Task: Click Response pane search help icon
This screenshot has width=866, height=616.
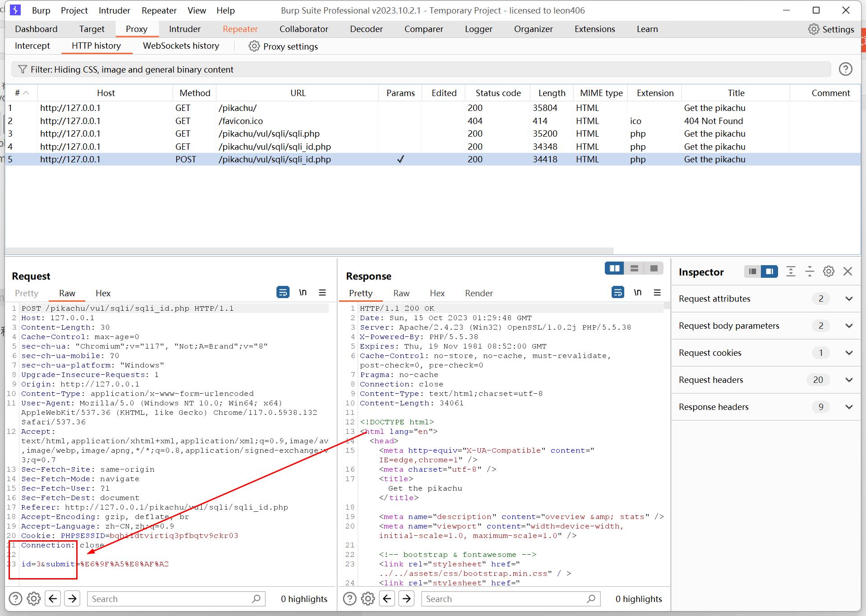Action: click(x=350, y=598)
